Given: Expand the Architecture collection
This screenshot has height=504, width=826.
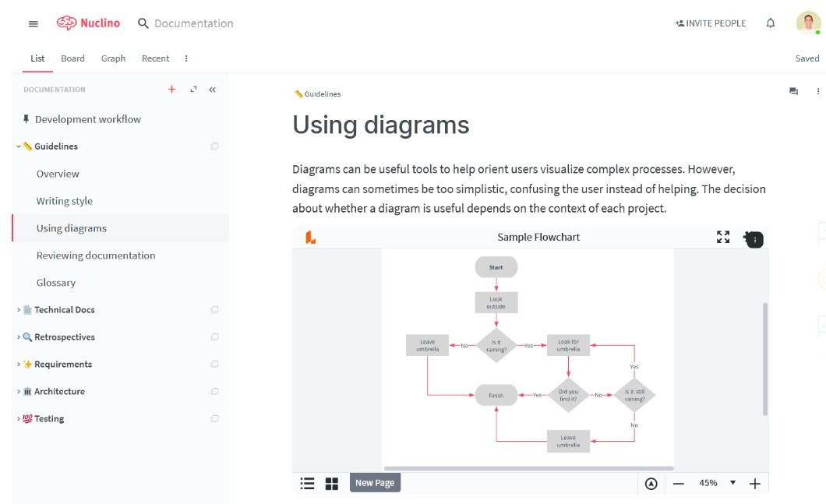Looking at the screenshot, I should tap(19, 392).
